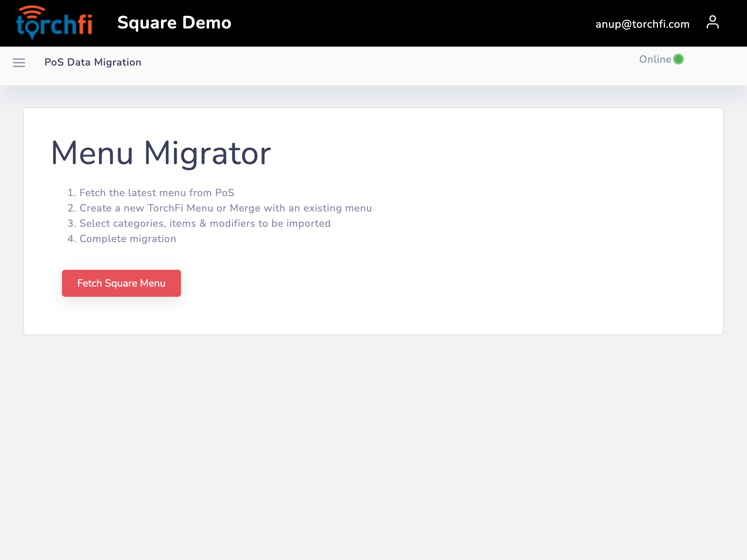Click the TorchFi logo

[x=54, y=23]
